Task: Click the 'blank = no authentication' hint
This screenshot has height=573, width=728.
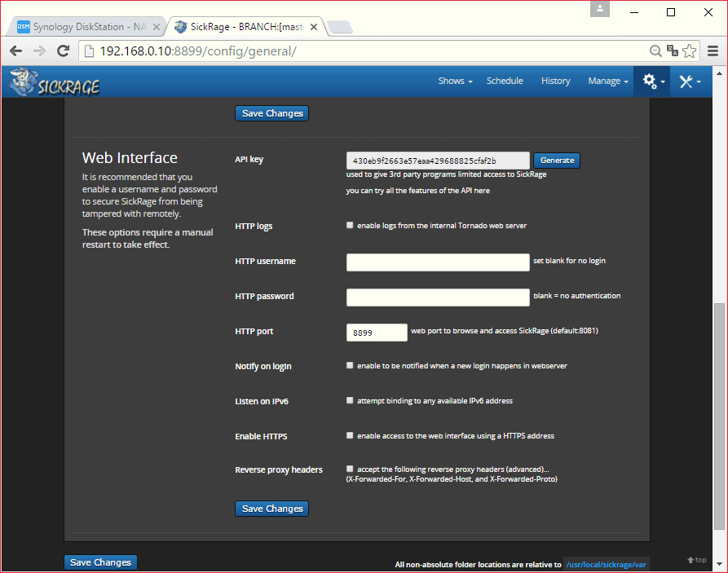Action: (576, 296)
